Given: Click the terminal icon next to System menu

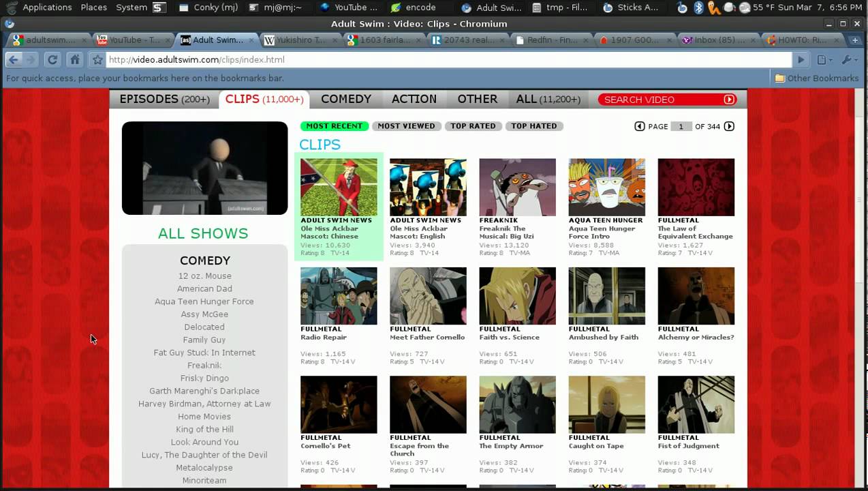Looking at the screenshot, I should [158, 8].
